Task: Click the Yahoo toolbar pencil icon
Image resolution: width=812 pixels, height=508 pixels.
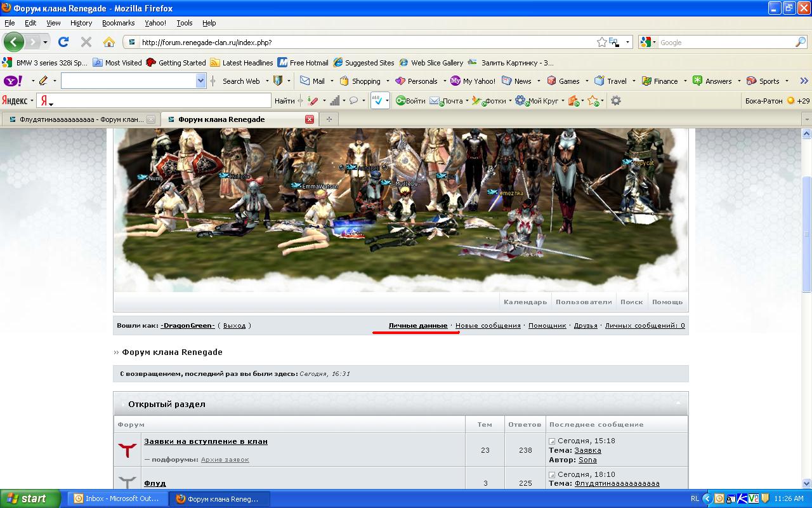Action: pyautogui.click(x=43, y=81)
